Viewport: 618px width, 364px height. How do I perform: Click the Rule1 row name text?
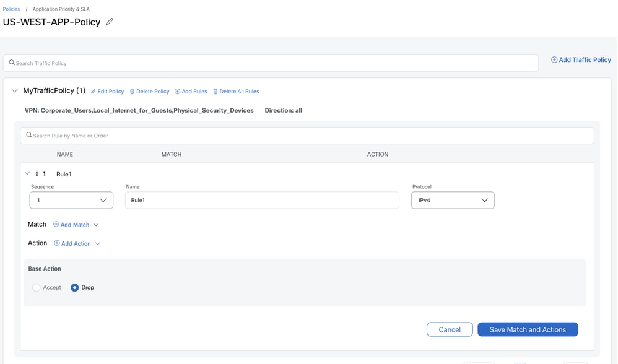click(x=64, y=174)
